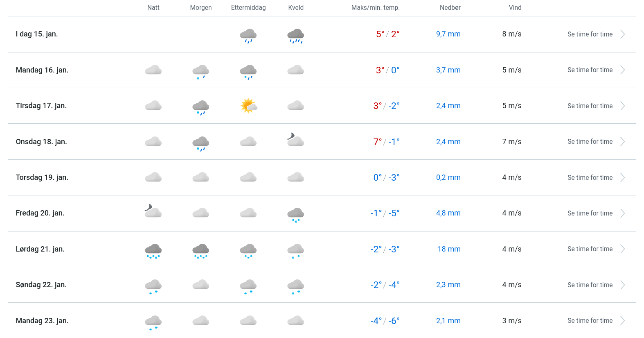This screenshot has height=338, width=644.
Task: Select the Tirsdag 17. jan. date label
Action: [41, 106]
